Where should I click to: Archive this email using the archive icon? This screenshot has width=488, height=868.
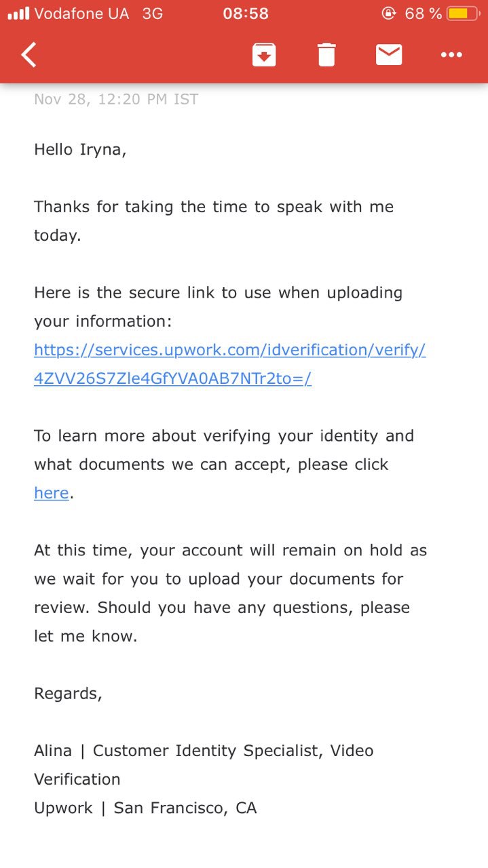click(x=264, y=55)
